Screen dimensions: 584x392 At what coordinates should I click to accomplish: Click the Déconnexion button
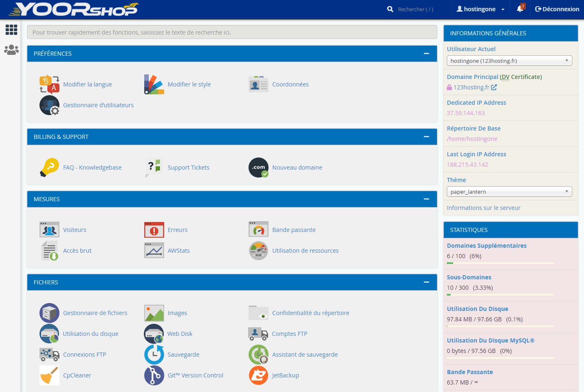point(557,9)
